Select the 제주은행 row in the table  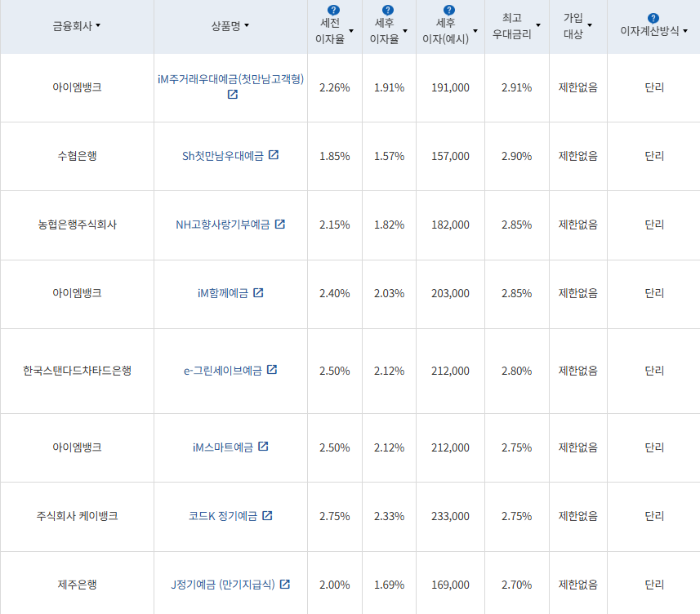(x=77, y=585)
